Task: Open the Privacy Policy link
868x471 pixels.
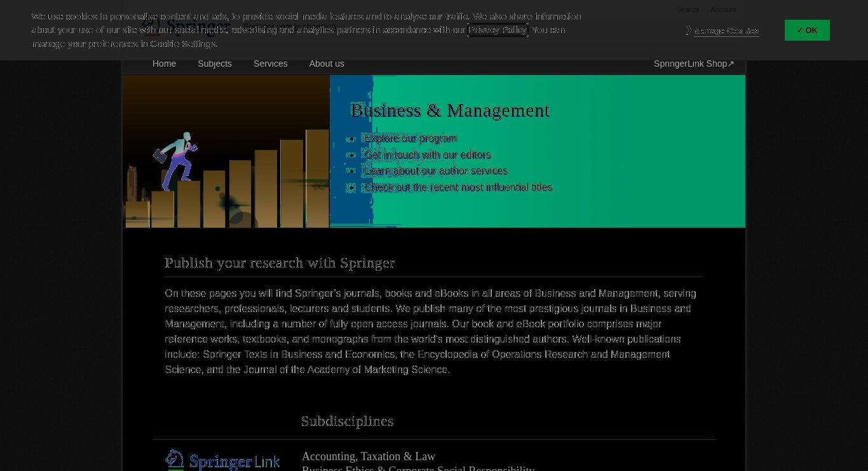Action: 498,30
